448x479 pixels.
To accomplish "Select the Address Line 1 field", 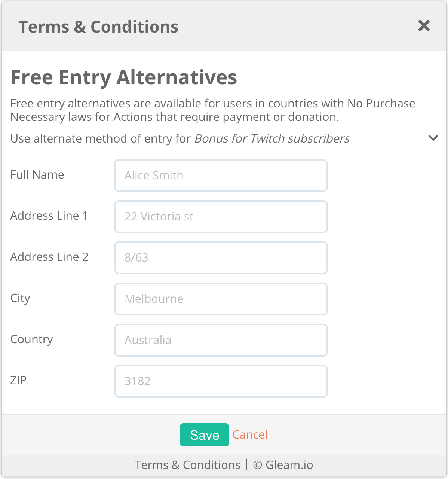I will pyautogui.click(x=221, y=217).
